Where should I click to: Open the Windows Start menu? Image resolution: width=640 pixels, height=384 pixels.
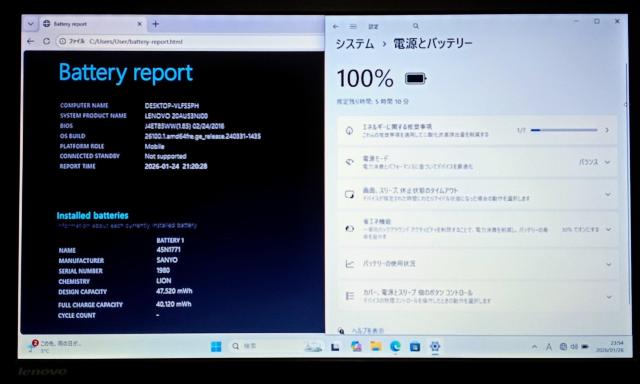[x=216, y=346]
